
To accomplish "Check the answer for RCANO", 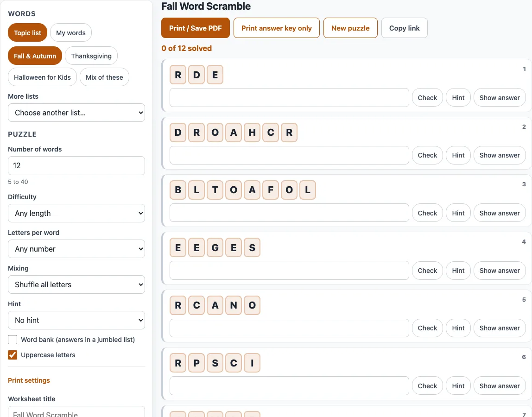I will (427, 328).
